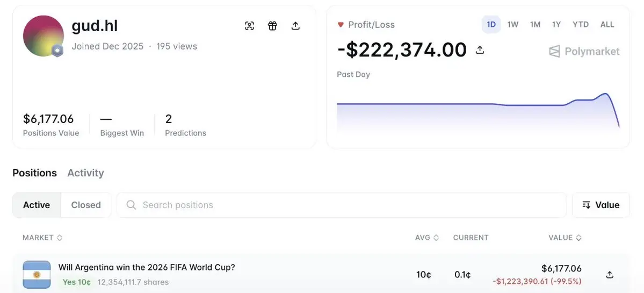This screenshot has height=293, width=644.
Task: Switch the chart to 1W range
Action: 512,25
